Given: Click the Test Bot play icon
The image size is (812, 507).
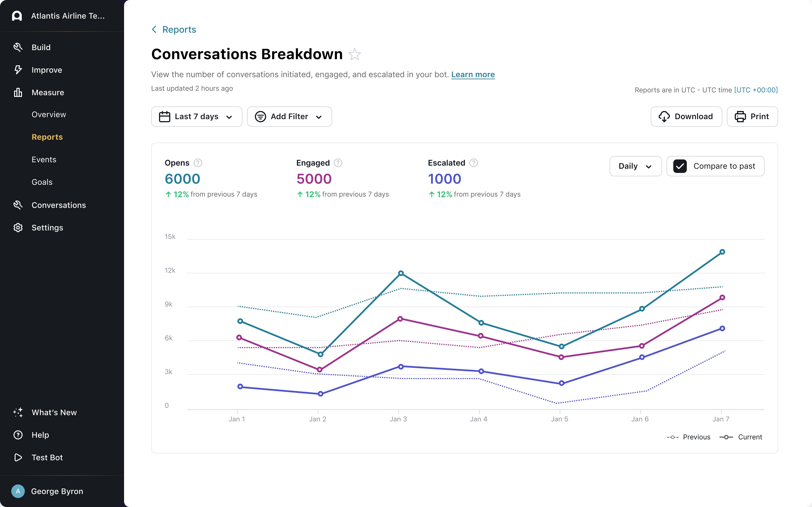Looking at the screenshot, I should [18, 457].
